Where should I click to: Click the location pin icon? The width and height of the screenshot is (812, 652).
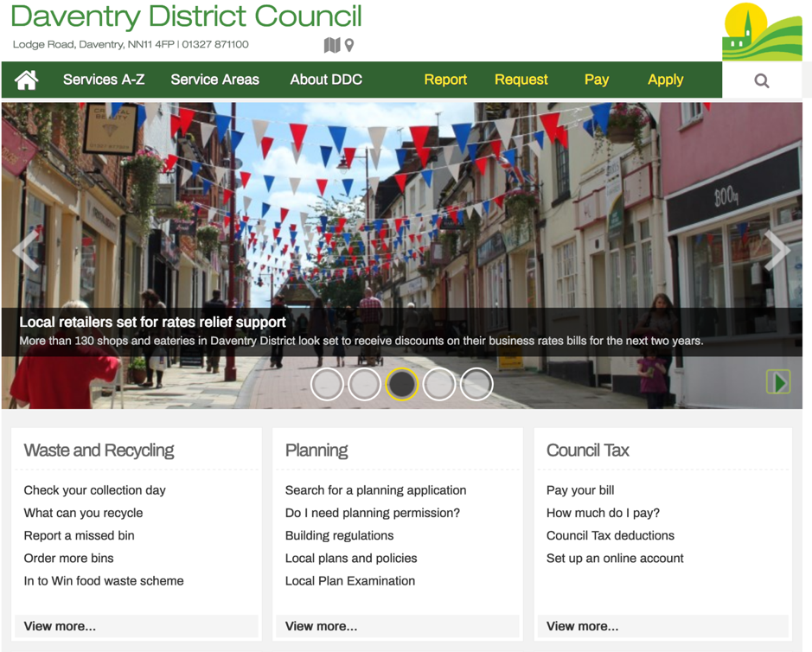coord(349,45)
